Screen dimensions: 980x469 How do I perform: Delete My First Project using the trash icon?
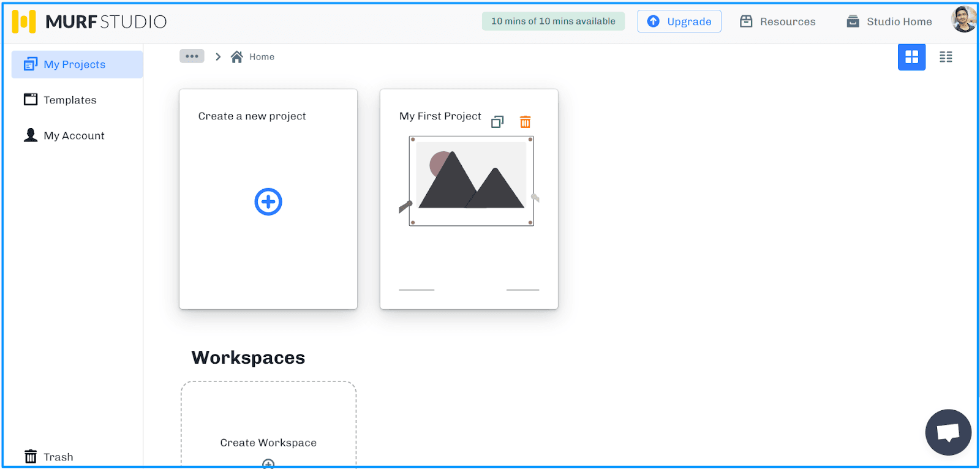(x=525, y=122)
